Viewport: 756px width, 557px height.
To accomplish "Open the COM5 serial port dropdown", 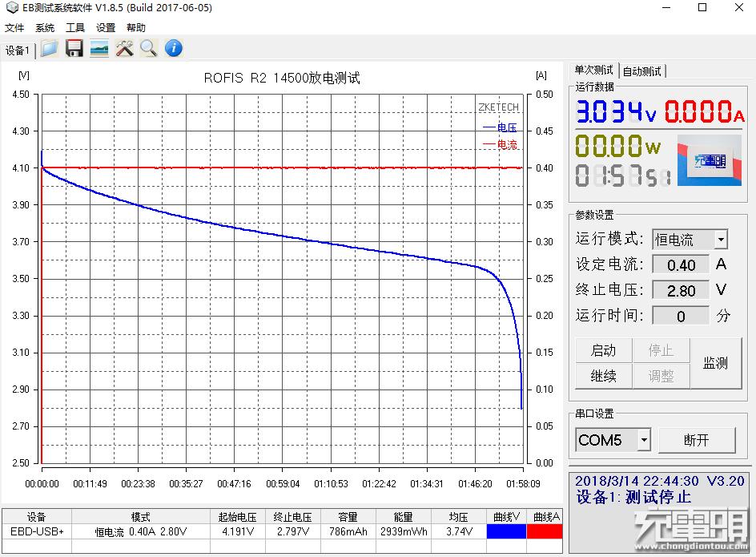I will [x=644, y=439].
